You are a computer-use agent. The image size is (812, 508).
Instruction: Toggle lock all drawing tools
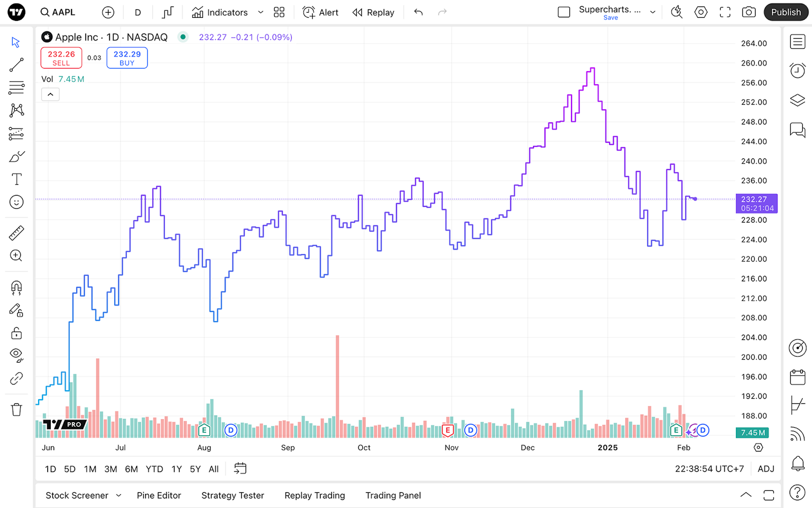(16, 333)
